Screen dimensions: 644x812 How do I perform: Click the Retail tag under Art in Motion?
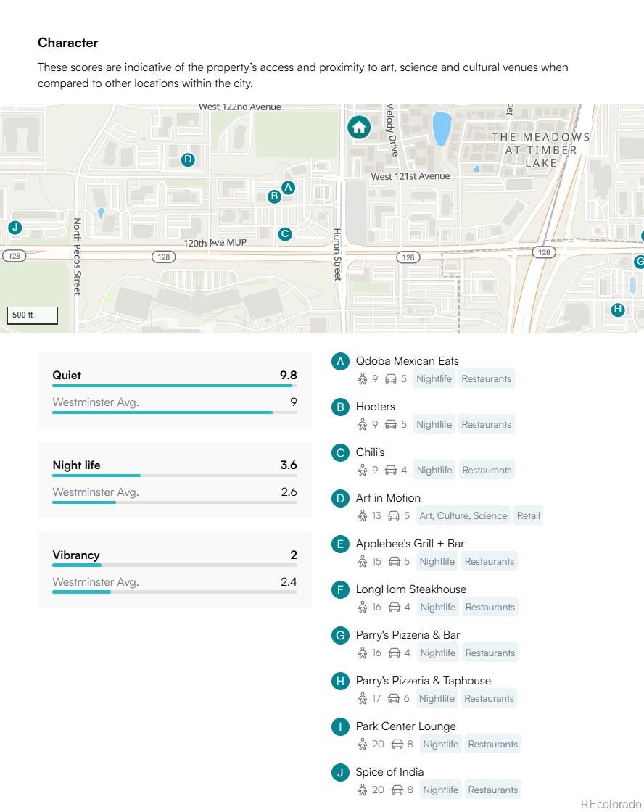[x=529, y=515]
